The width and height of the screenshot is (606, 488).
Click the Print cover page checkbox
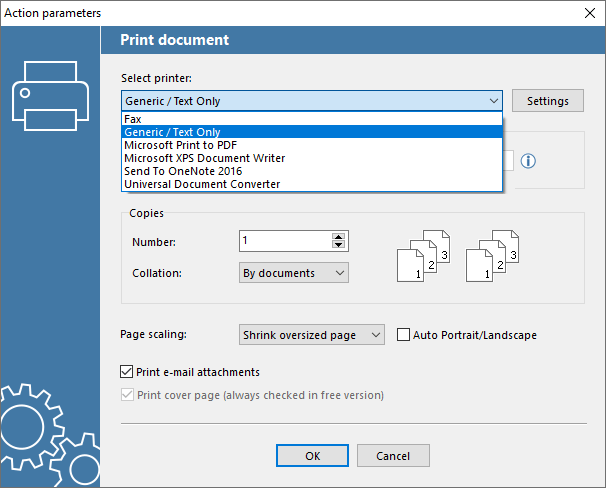127,395
